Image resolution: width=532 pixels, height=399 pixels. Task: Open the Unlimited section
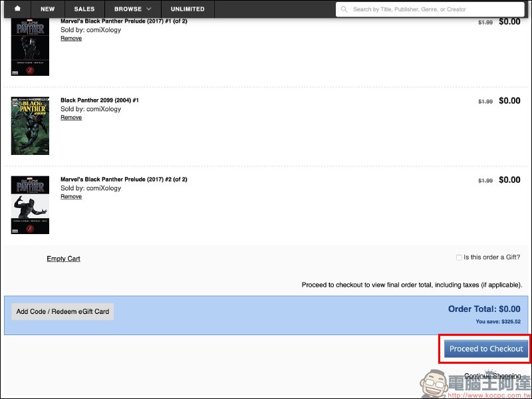point(188,9)
